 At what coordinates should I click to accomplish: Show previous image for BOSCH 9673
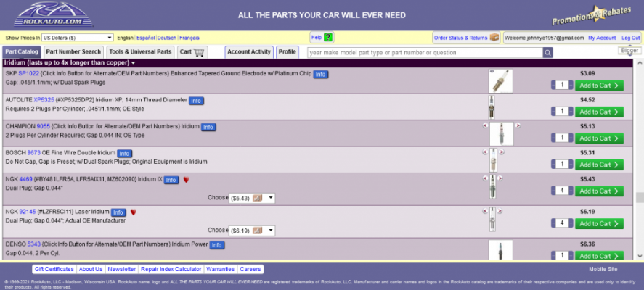tap(485, 152)
